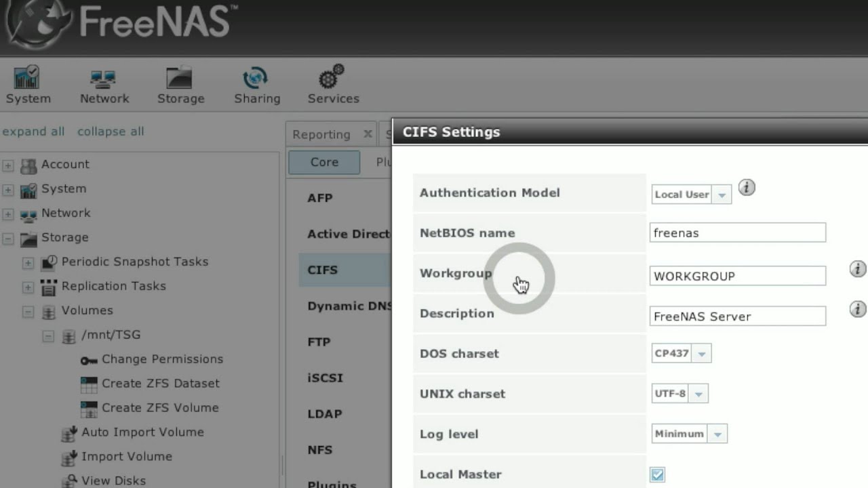Click the Change Permissions key icon

89,360
